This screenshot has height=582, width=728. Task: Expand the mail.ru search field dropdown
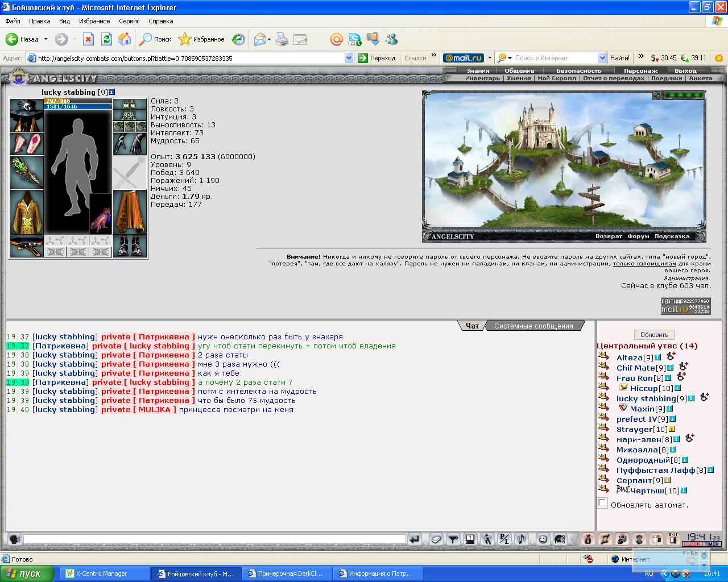click(602, 58)
